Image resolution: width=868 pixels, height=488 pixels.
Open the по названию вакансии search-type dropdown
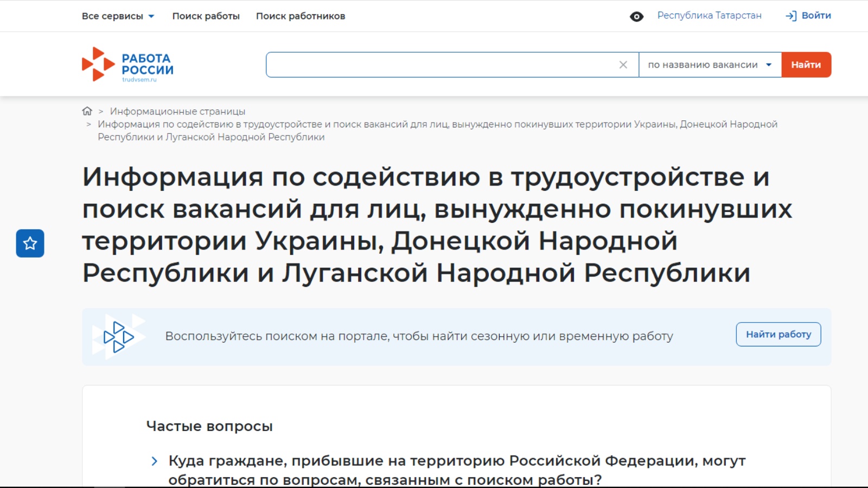(x=710, y=65)
